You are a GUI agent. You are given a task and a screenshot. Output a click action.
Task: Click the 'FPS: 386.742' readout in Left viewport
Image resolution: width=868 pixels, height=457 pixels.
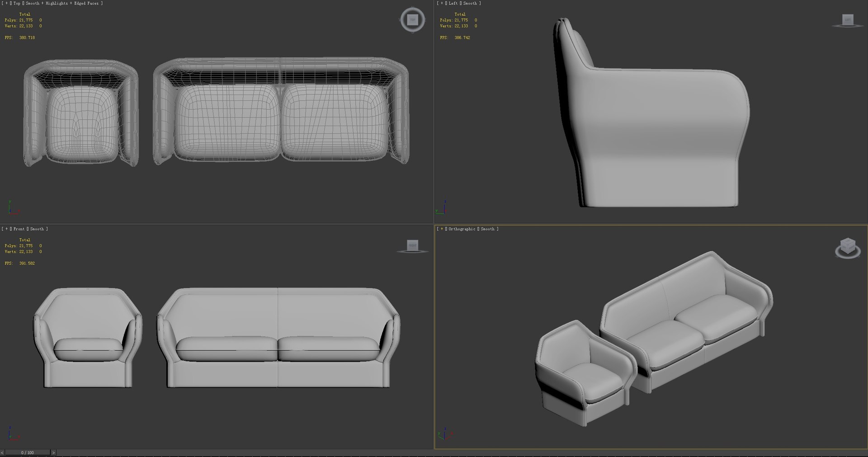tap(455, 38)
